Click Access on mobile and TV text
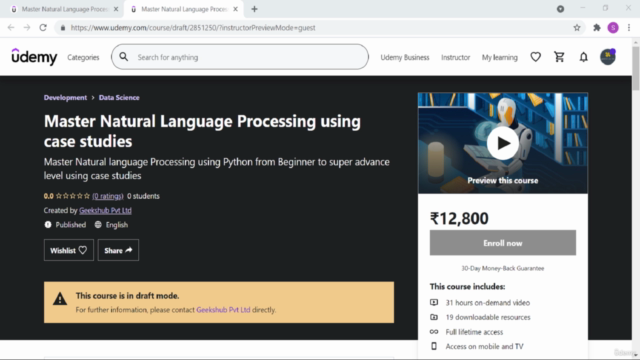 tap(484, 347)
